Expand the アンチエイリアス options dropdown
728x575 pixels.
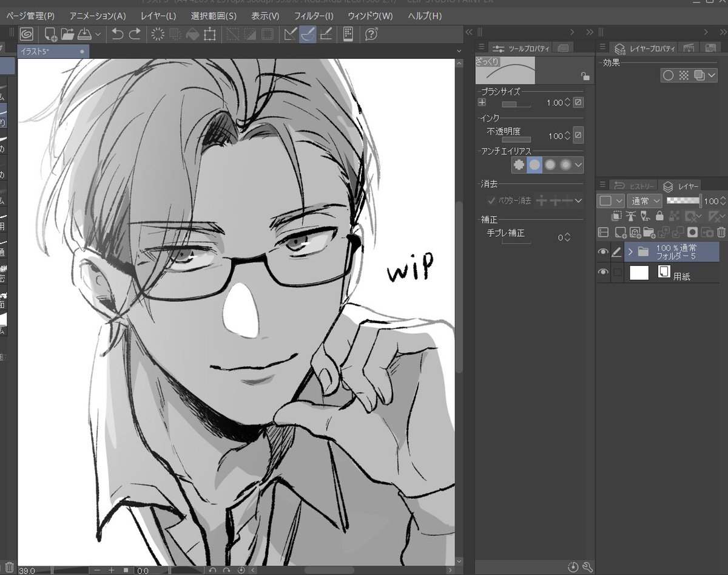579,165
